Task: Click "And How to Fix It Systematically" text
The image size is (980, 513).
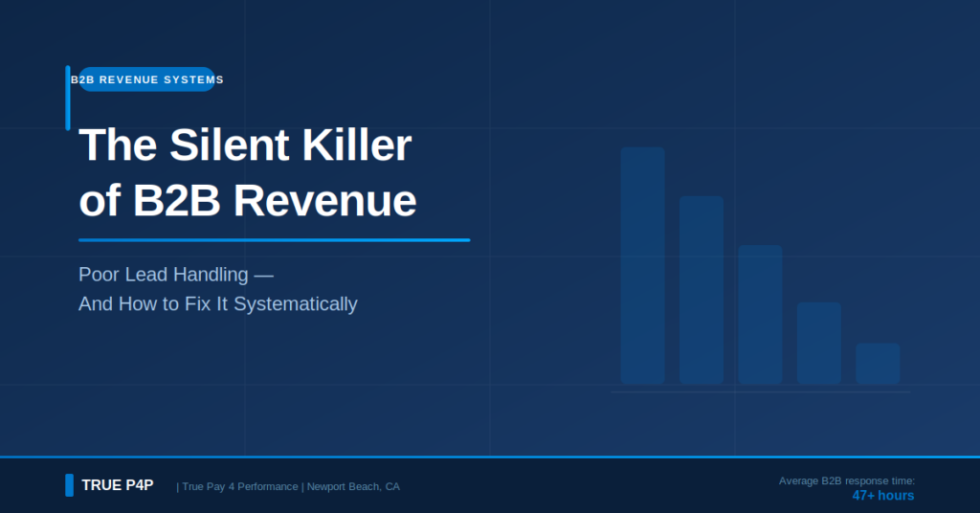Action: (x=218, y=304)
